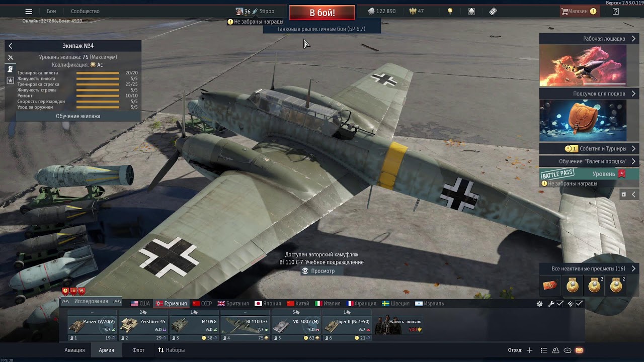
Task: Collapse crew panel with back arrow
Action: click(10, 46)
